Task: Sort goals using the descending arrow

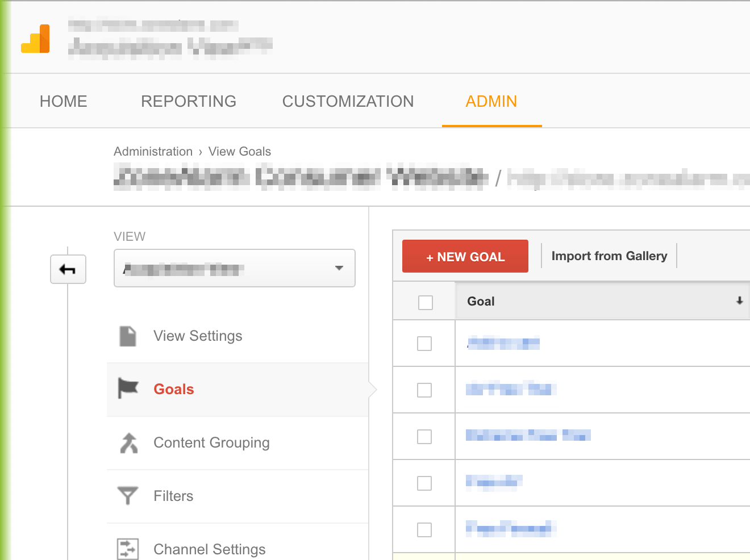Action: click(x=739, y=300)
